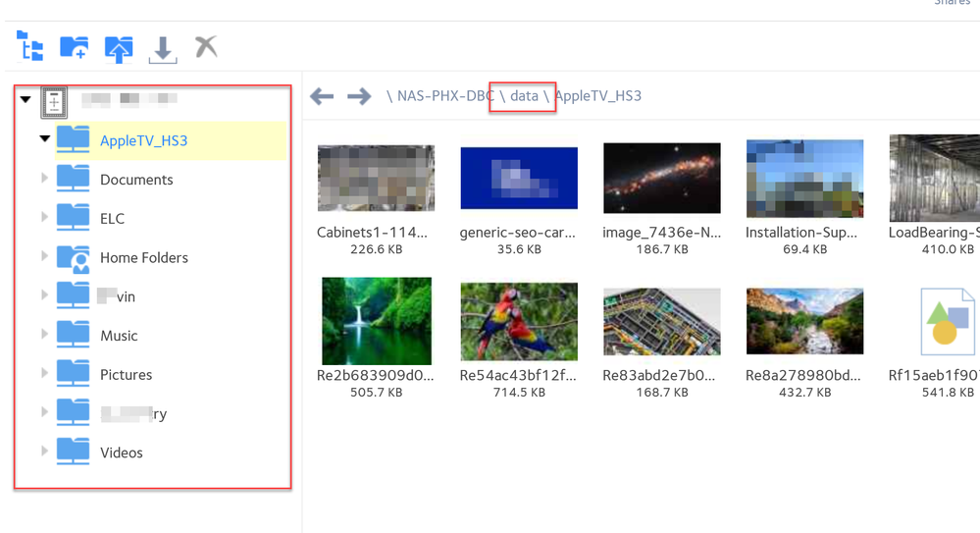Click the Pictures folder icon
The width and height of the screenshot is (980, 533).
74,373
